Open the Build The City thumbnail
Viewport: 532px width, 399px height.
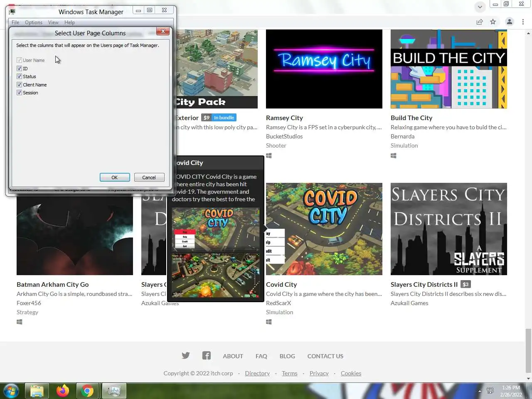click(449, 69)
